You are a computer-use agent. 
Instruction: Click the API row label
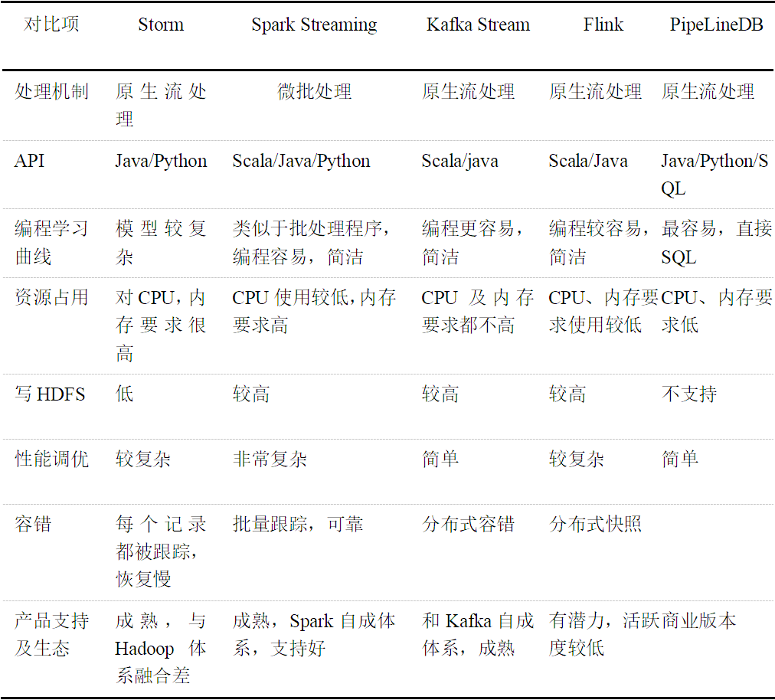(x=30, y=161)
